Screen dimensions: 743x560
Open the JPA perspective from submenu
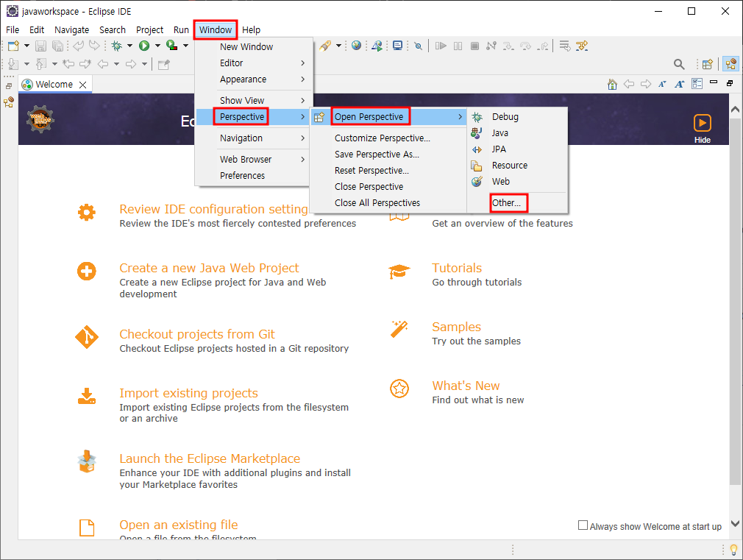tap(517, 149)
